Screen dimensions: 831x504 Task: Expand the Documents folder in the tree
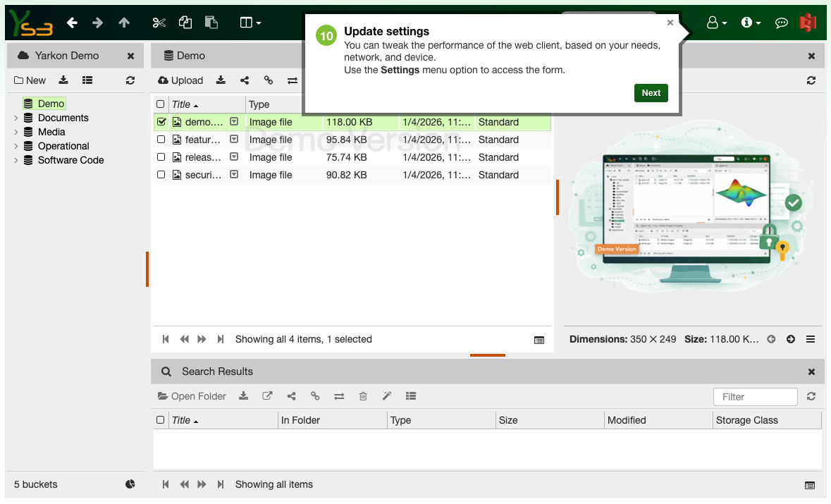pos(16,118)
